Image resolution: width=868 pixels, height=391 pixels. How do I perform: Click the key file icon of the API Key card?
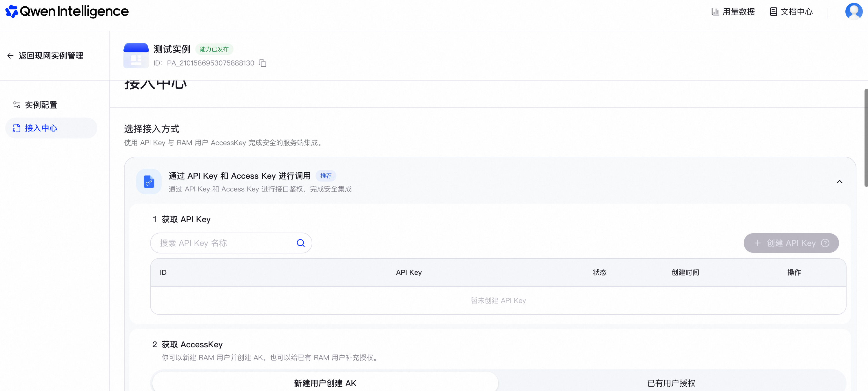pos(149,182)
